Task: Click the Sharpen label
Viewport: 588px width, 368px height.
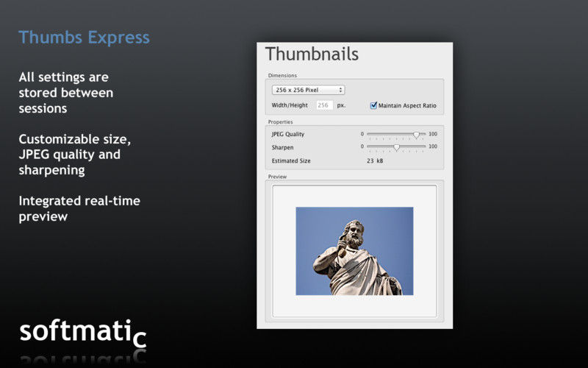Action: point(282,147)
